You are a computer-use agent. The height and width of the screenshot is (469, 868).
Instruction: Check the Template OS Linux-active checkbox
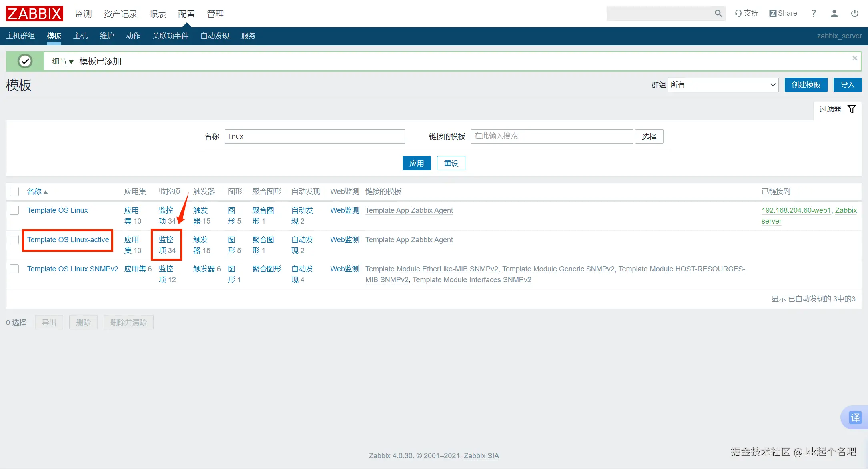click(x=14, y=240)
